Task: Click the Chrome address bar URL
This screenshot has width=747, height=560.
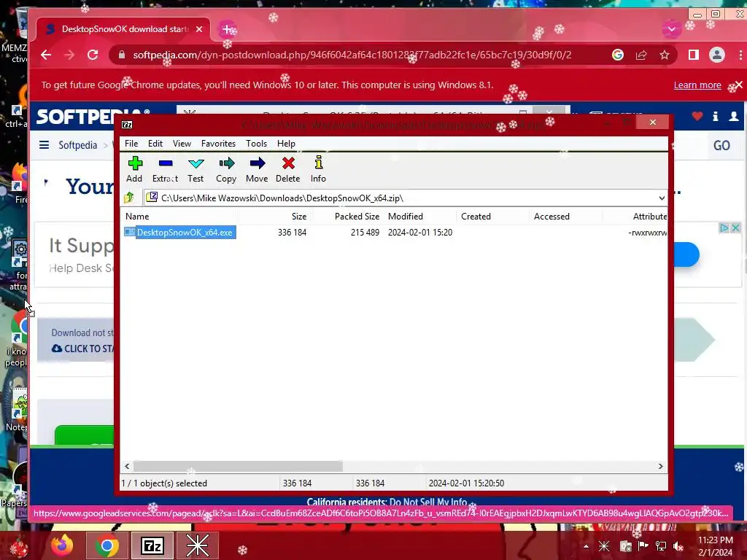Action: tap(352, 55)
